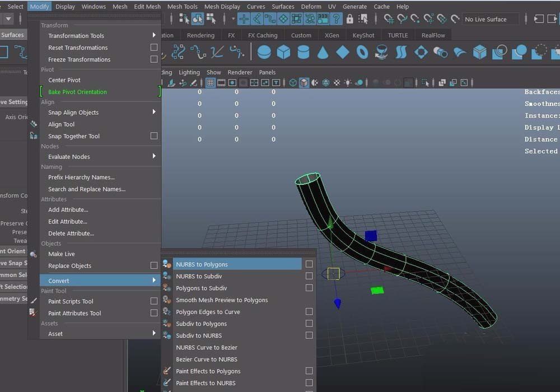Viewport: 560px width, 392px height.
Task: Click the lock selection padlock in the status line
Action: click(350, 19)
